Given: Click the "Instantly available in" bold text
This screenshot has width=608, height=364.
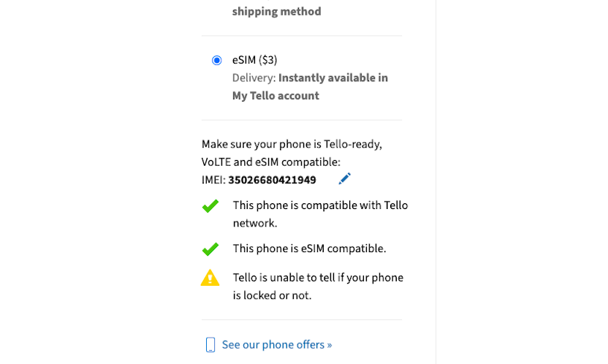Looking at the screenshot, I should pos(333,77).
